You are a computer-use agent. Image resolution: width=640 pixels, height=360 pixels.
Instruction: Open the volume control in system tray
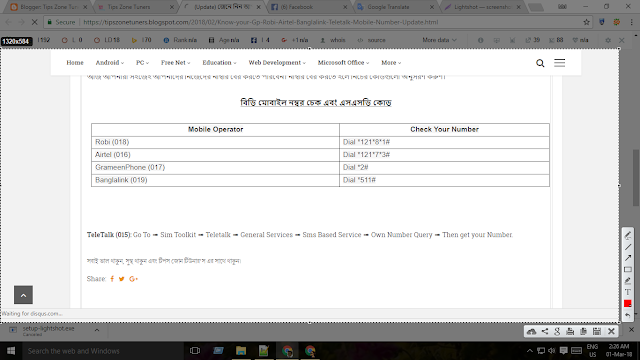click(x=552, y=351)
